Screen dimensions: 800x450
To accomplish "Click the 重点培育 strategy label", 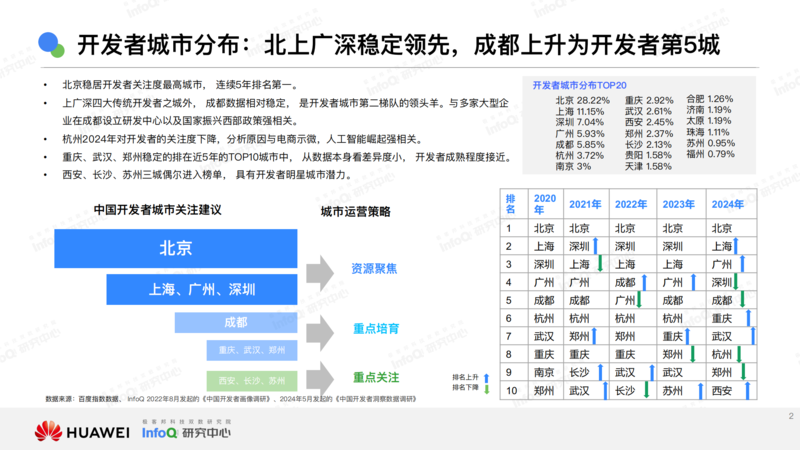I will click(x=375, y=327).
